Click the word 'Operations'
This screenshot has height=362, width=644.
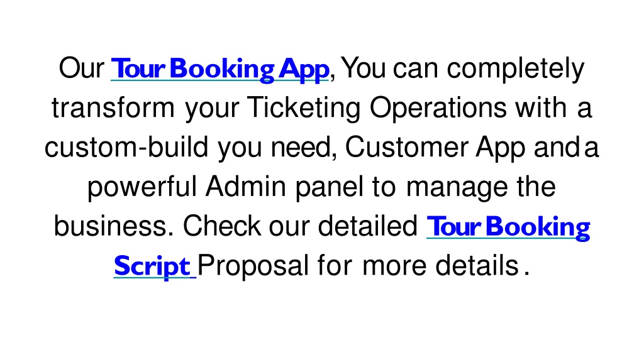tap(438, 108)
